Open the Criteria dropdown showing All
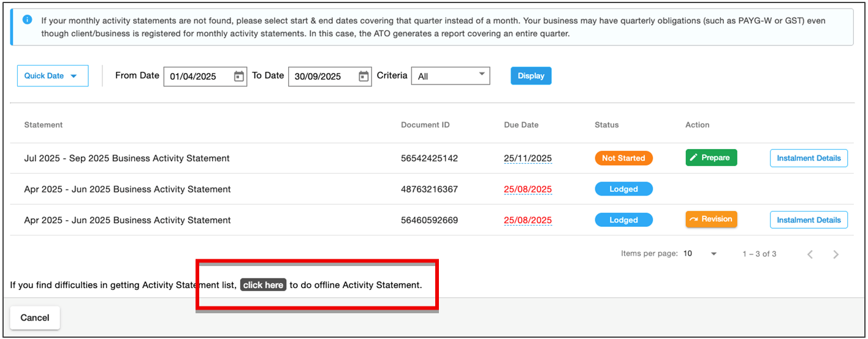868x339 pixels. (451, 76)
